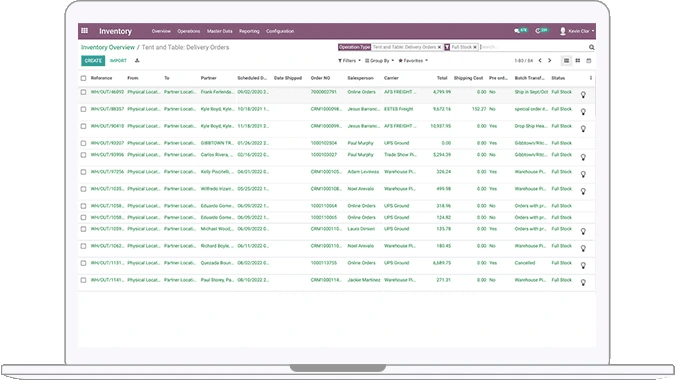Image resolution: width=675 pixels, height=380 pixels.
Task: Click lightbulb icon in WH/OUT/97256 row
Action: (x=583, y=174)
